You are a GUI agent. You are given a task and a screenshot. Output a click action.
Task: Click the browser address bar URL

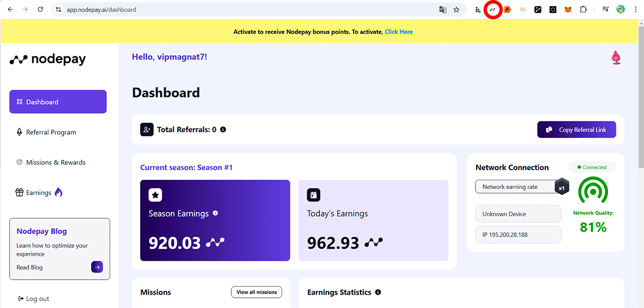coord(101,10)
